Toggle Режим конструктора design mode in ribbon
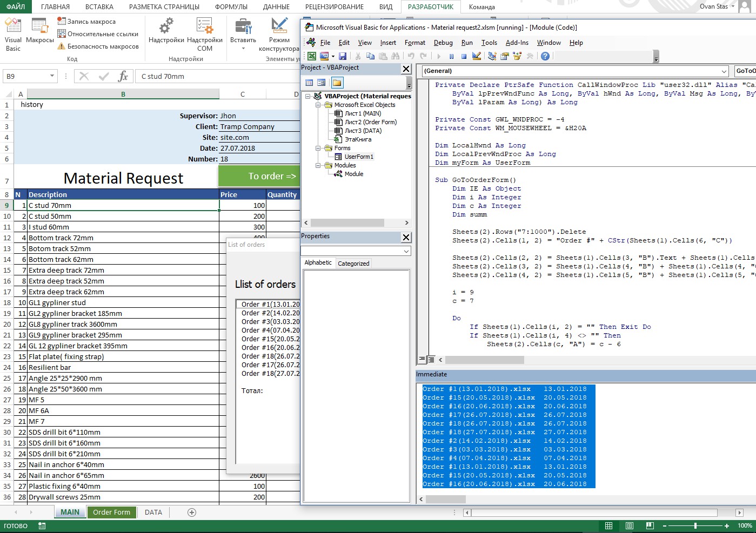This screenshot has height=533, width=756. click(279, 35)
